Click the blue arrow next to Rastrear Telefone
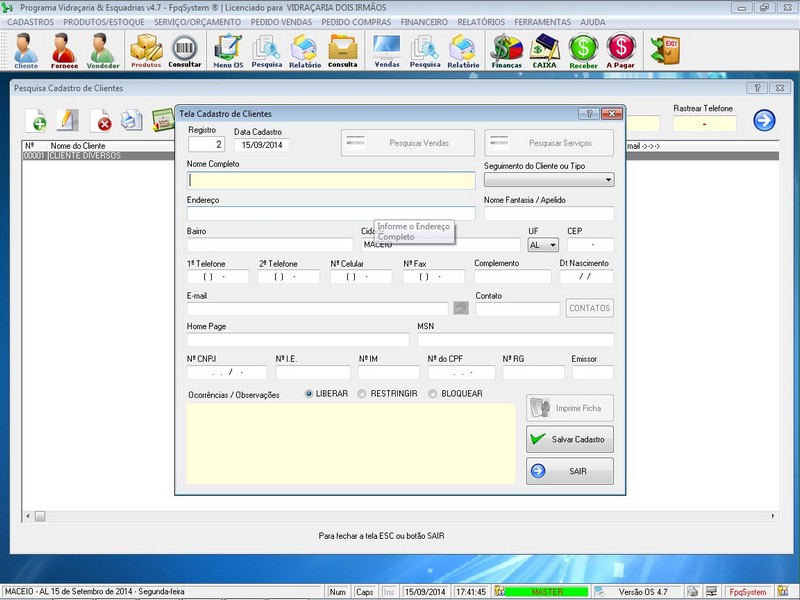This screenshot has width=800, height=600. point(764,120)
